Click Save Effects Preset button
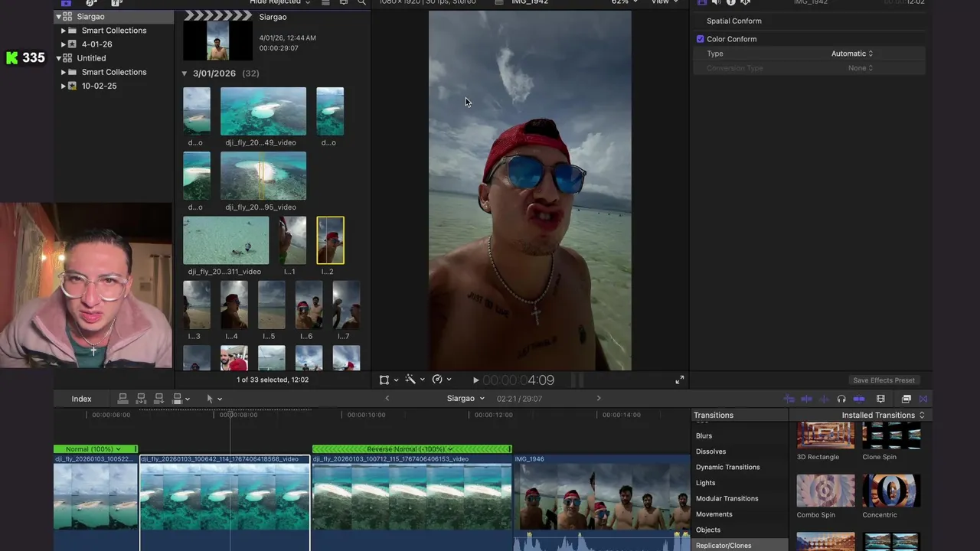Screen dimensions: 980x551 884,380
